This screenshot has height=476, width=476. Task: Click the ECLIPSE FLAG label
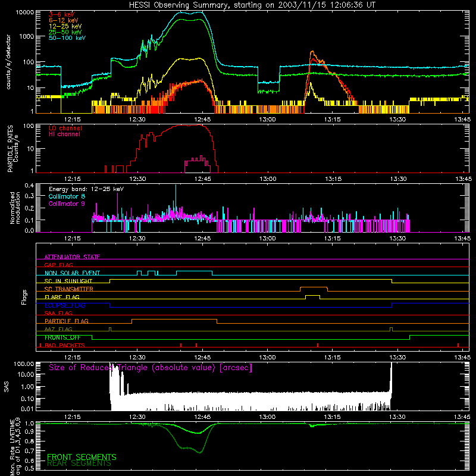coord(65,305)
